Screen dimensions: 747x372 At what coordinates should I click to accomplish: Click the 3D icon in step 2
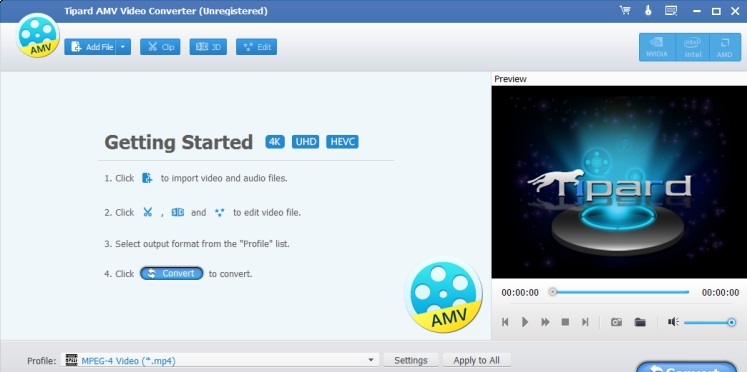click(x=178, y=212)
